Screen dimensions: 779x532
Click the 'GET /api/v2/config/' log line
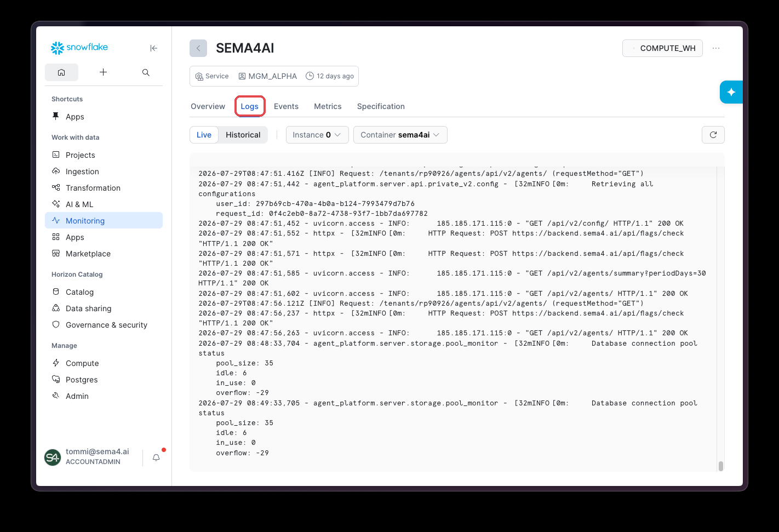click(441, 224)
